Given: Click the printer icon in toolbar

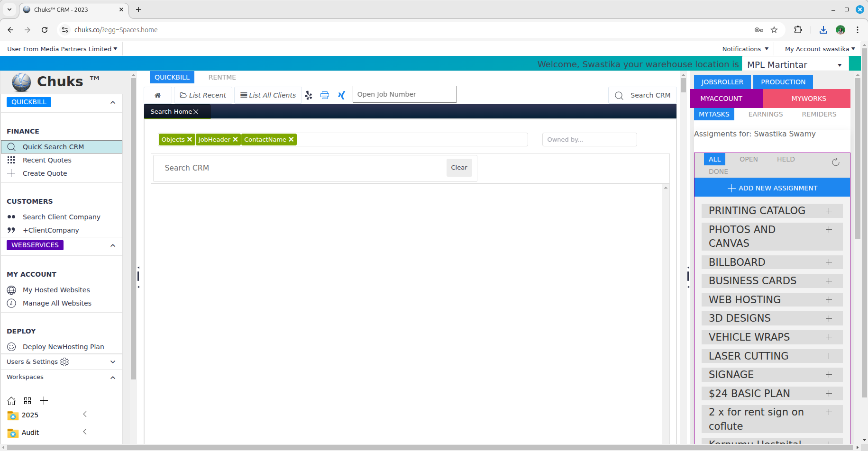Looking at the screenshot, I should click(x=325, y=95).
